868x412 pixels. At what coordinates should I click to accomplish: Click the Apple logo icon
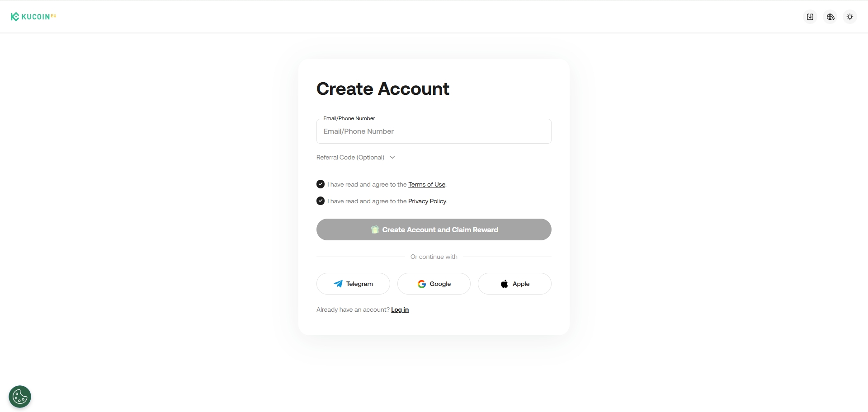pyautogui.click(x=504, y=284)
